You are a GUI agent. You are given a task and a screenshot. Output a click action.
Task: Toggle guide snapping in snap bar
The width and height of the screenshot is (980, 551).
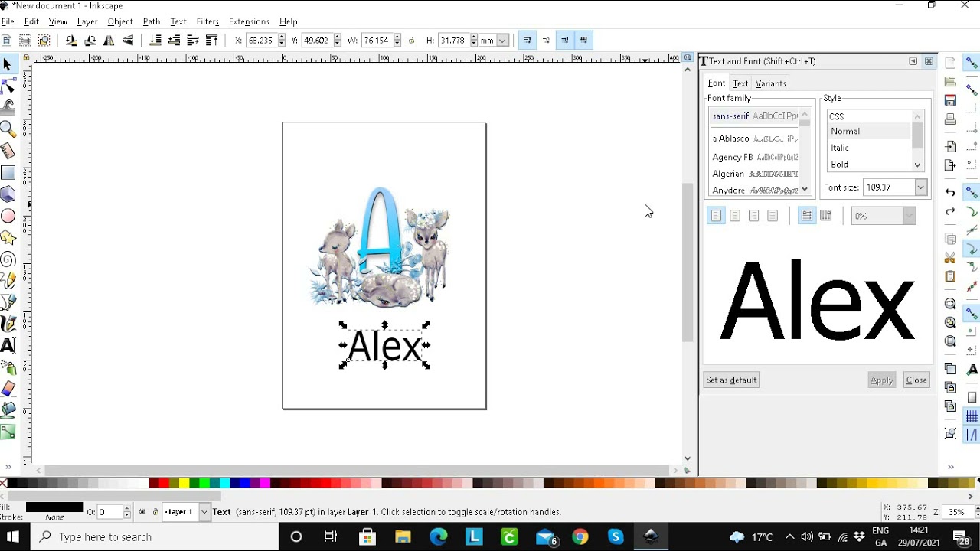(x=972, y=435)
